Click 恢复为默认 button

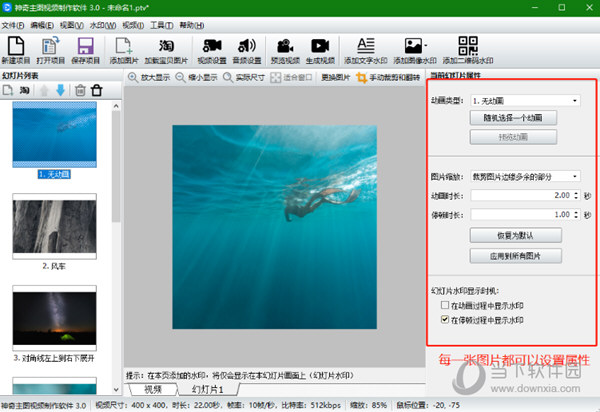(515, 235)
